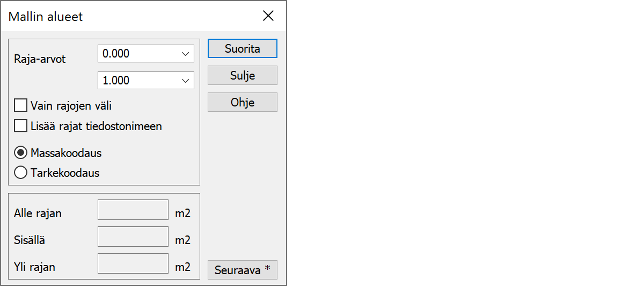Click the Seuraava * button
This screenshot has width=644, height=286.
click(x=243, y=269)
